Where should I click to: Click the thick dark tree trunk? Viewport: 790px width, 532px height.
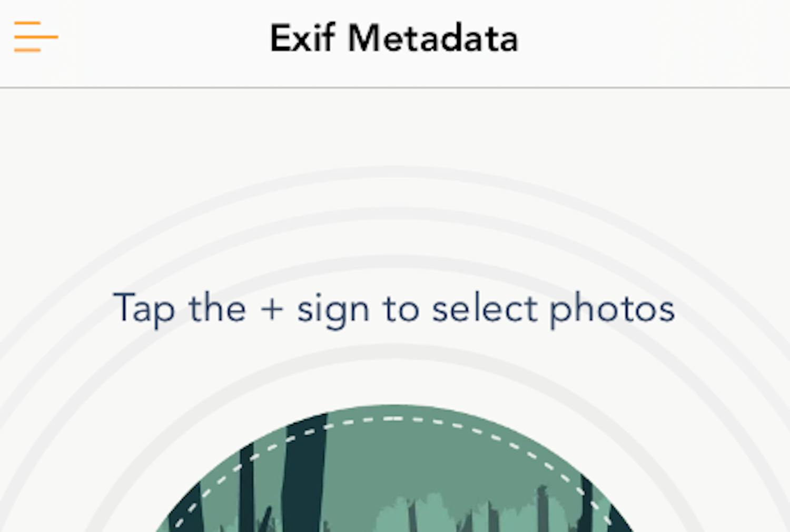pyautogui.click(x=304, y=474)
